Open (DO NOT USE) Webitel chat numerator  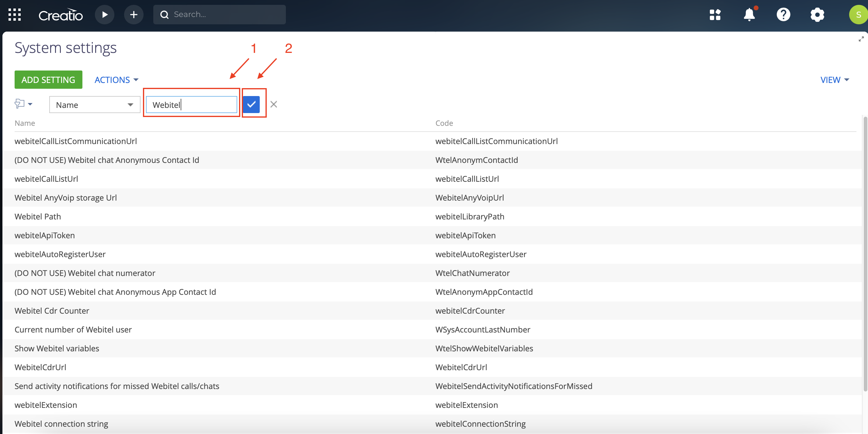tap(85, 273)
